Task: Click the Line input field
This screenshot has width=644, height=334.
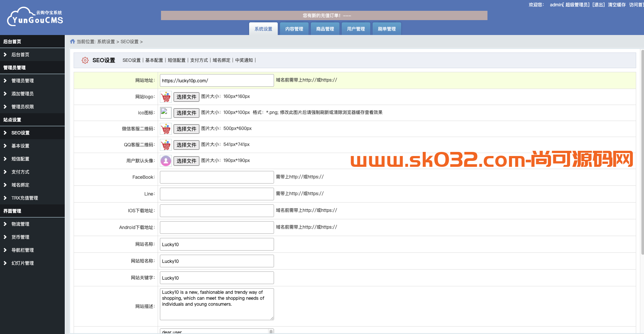Action: click(217, 194)
